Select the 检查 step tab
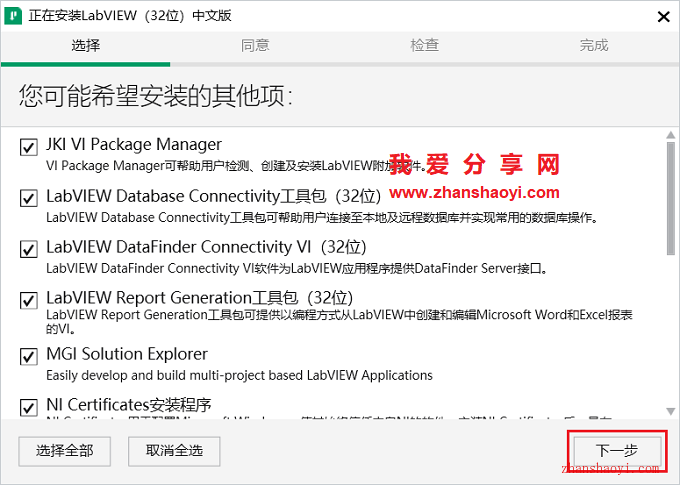Image resolution: width=680 pixels, height=485 pixels. [425, 45]
